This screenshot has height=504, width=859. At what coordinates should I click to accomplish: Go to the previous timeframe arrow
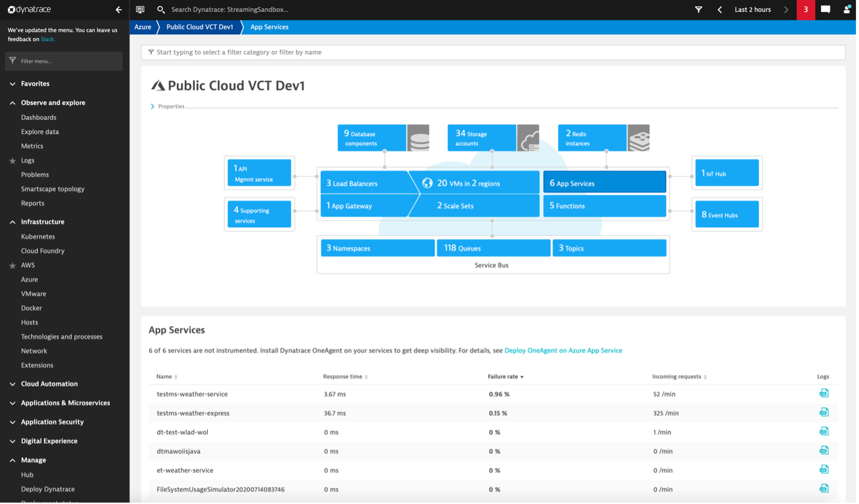click(720, 10)
